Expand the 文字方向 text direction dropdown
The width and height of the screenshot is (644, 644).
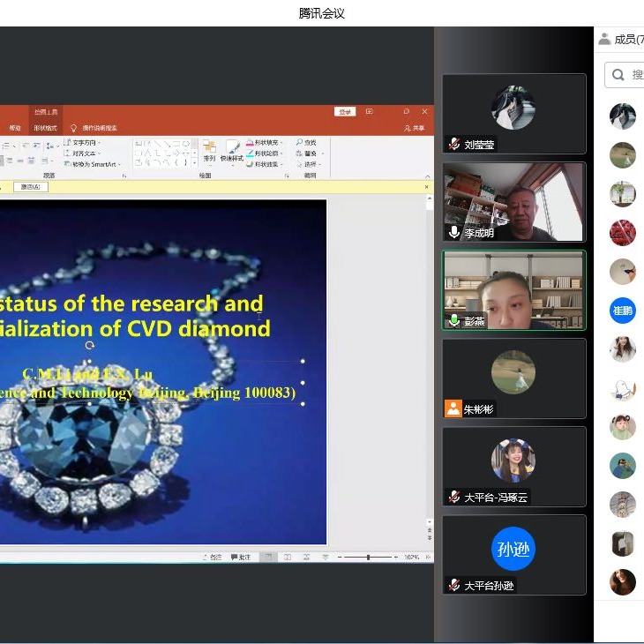[x=84, y=142]
